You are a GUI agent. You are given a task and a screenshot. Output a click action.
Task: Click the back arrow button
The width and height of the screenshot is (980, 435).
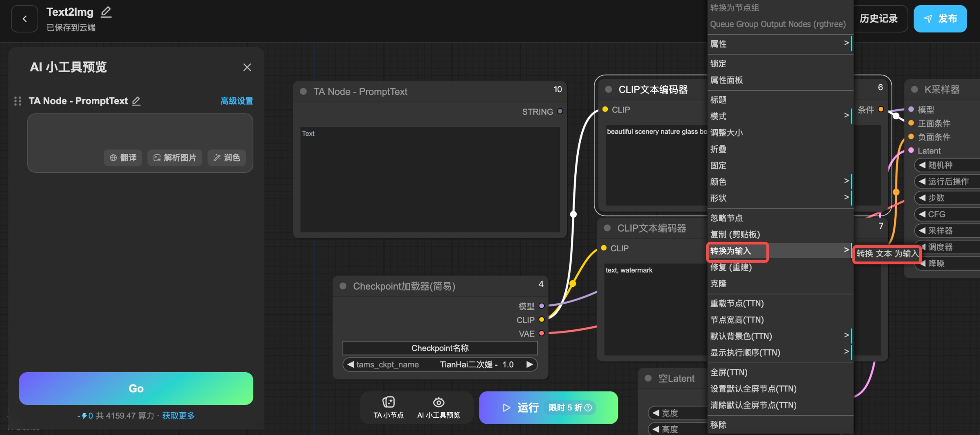[25, 19]
